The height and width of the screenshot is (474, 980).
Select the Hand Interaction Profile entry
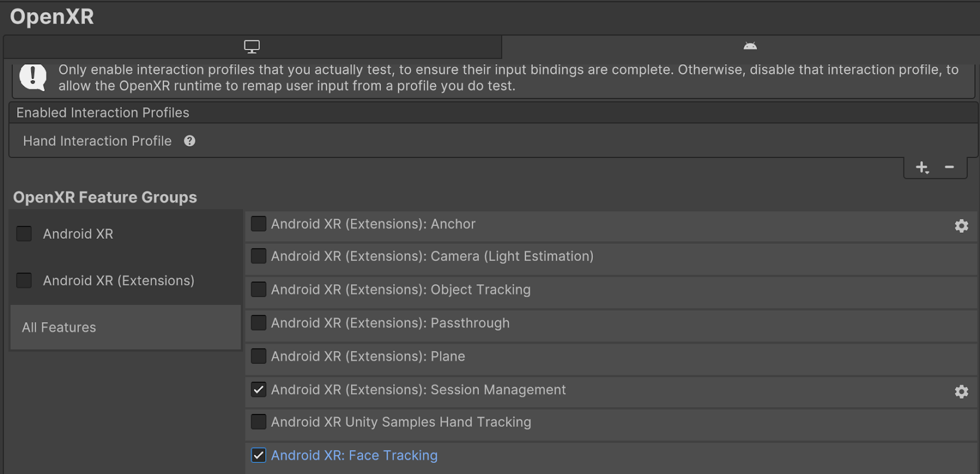492,141
